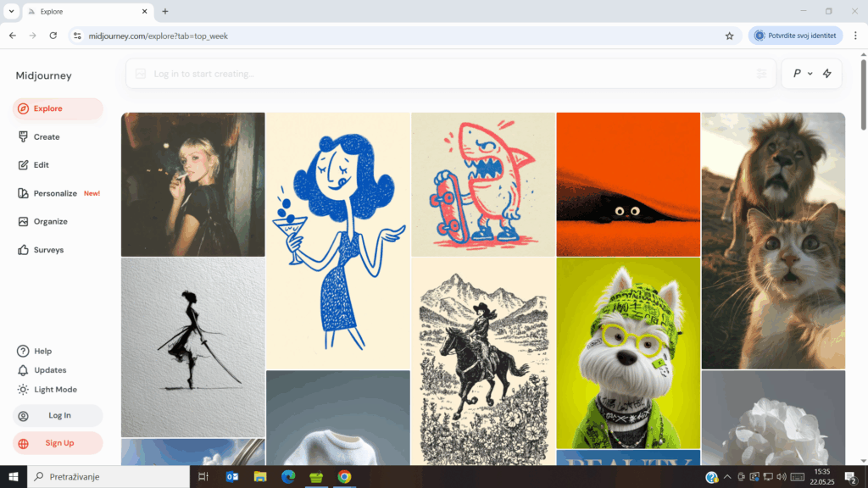The image size is (868, 488).
Task: Open Microsoft Edge from the taskbar
Action: [x=288, y=476]
